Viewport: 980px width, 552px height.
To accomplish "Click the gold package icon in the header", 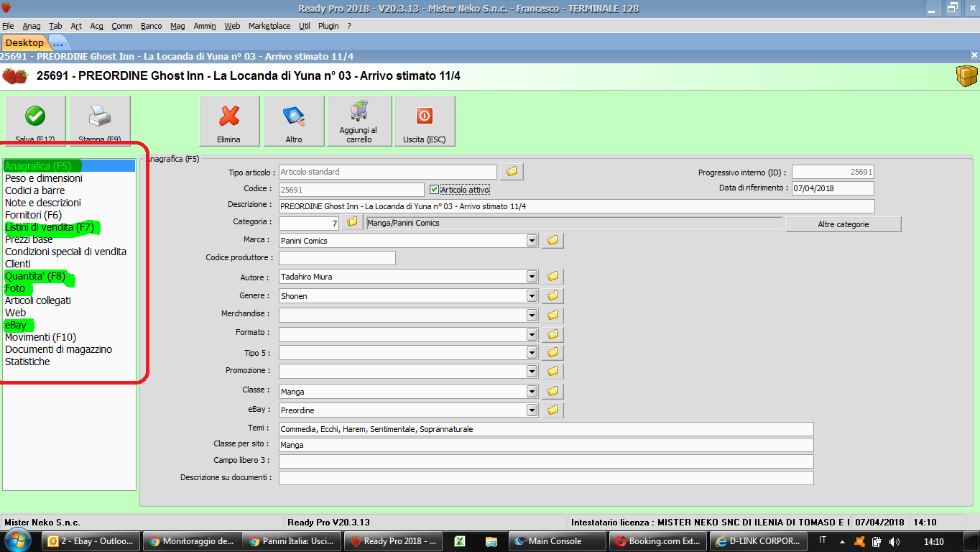I will [x=966, y=75].
